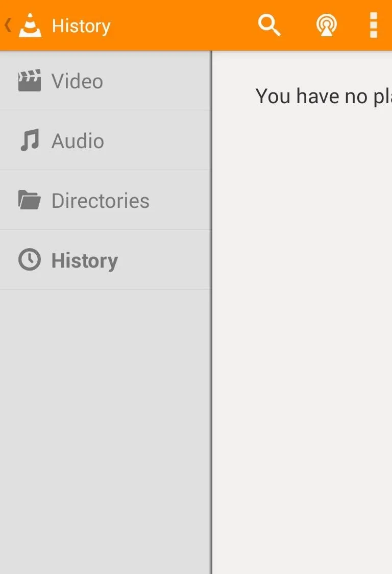The width and height of the screenshot is (392, 574).
Task: Click the folder icon for Directories
Action: click(30, 200)
